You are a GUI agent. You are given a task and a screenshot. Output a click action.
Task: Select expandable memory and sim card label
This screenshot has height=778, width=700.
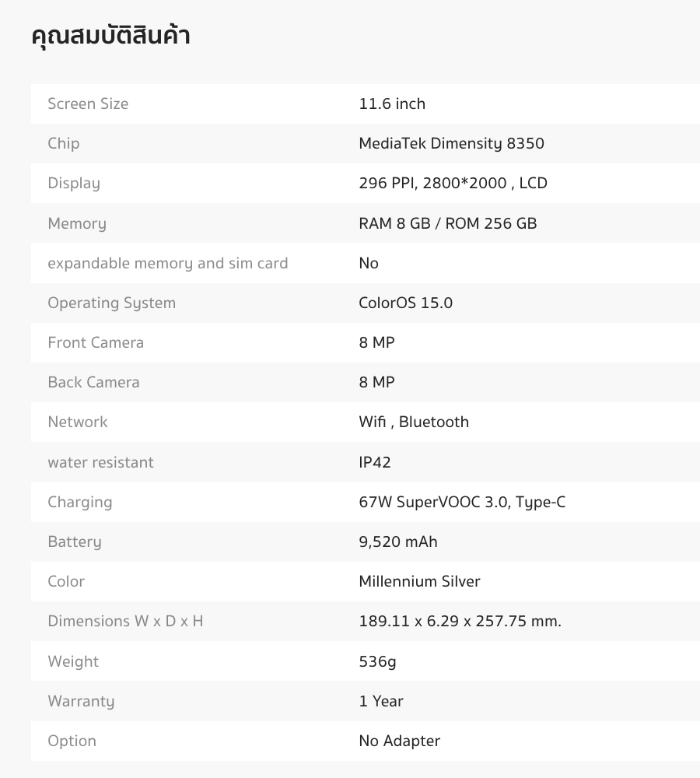click(x=168, y=264)
